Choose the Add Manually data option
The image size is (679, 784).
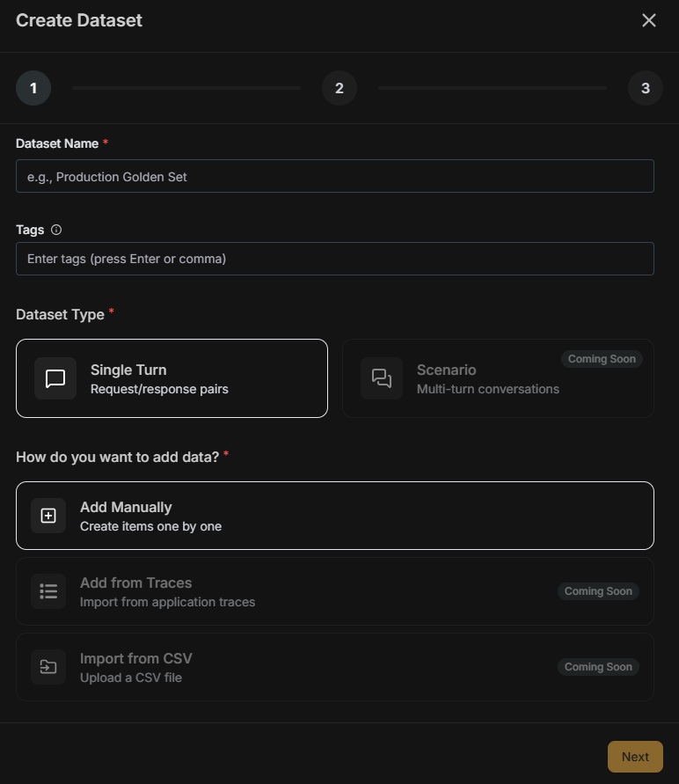click(334, 516)
